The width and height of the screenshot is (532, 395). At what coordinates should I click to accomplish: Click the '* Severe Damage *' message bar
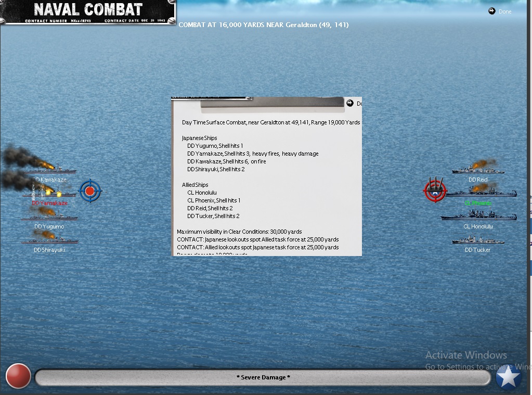pyautogui.click(x=263, y=377)
